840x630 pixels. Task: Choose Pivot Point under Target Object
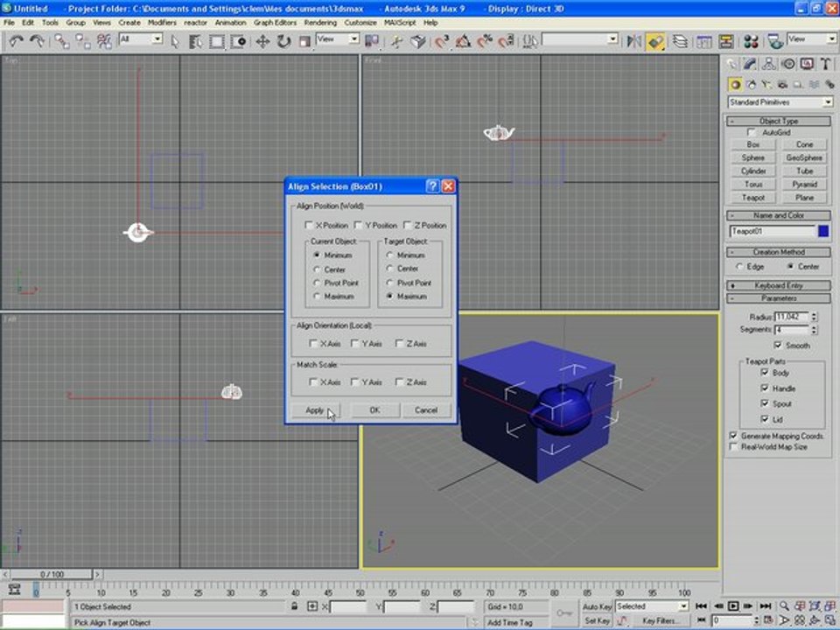[x=389, y=283]
